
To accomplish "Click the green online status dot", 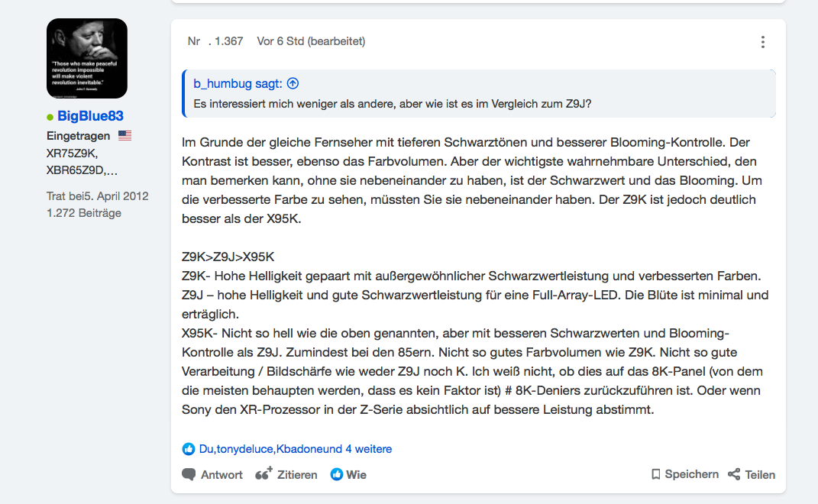I will click(50, 117).
